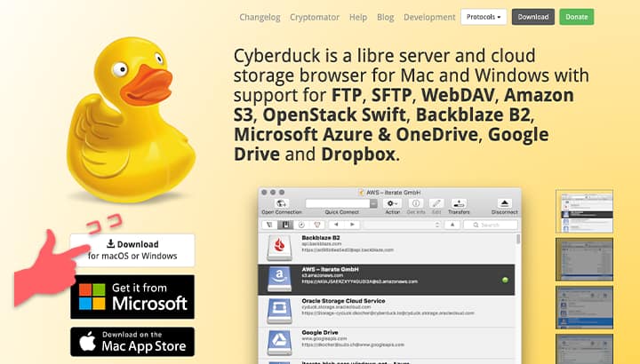Click the Edit pencil toolbar icon

[436, 203]
